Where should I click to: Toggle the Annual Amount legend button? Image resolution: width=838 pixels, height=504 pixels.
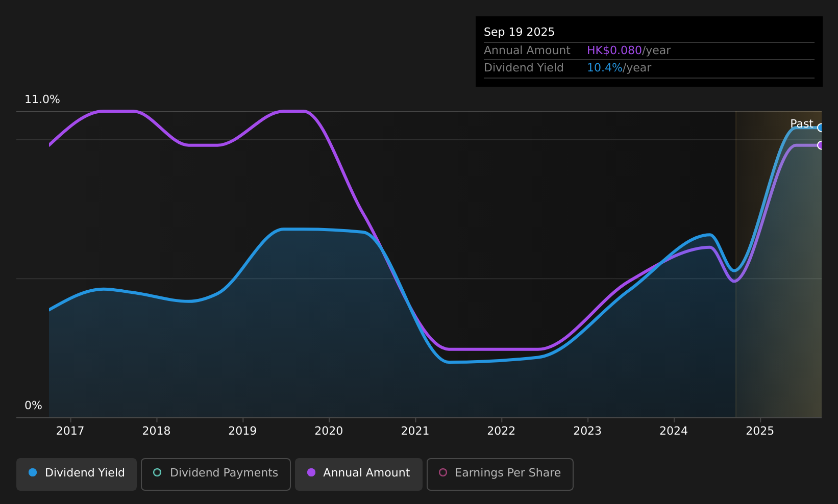click(x=359, y=474)
